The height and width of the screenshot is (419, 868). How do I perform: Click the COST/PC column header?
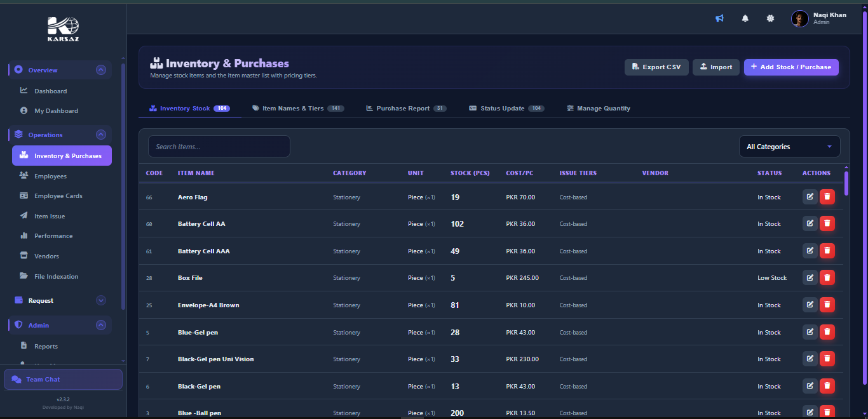point(520,173)
